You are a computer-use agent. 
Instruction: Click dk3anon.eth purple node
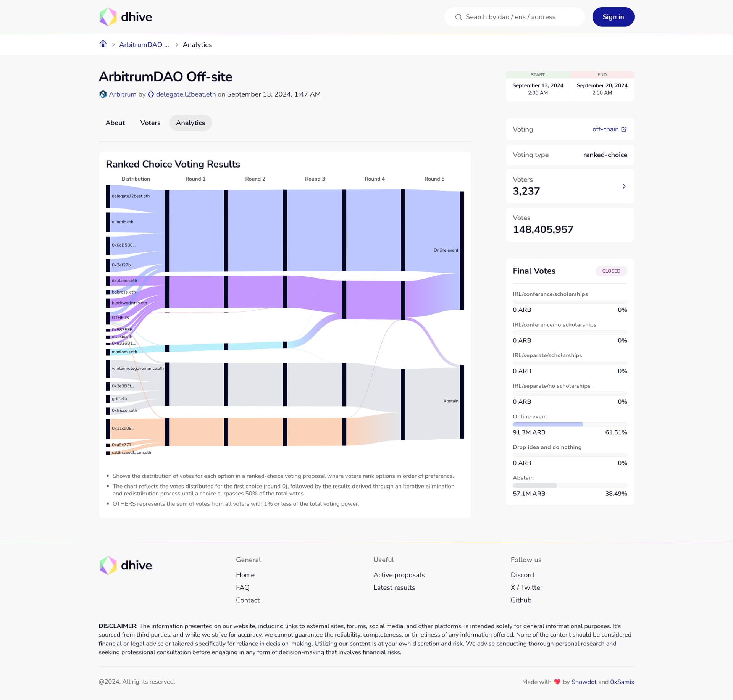(108, 281)
